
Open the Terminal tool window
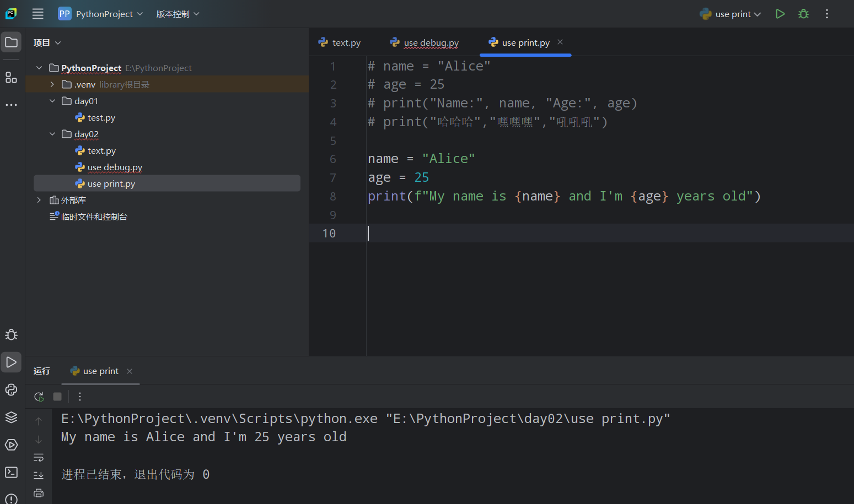(x=11, y=472)
